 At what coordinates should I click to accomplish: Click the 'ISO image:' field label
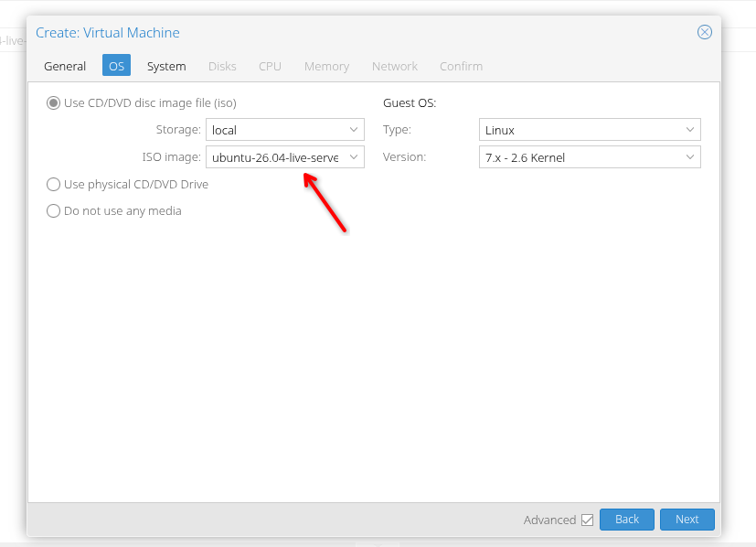[x=171, y=157]
